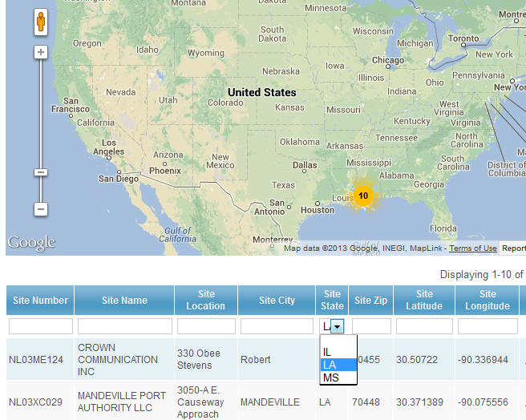Sort by the Site Name column header
526x420 pixels.
pyautogui.click(x=124, y=301)
